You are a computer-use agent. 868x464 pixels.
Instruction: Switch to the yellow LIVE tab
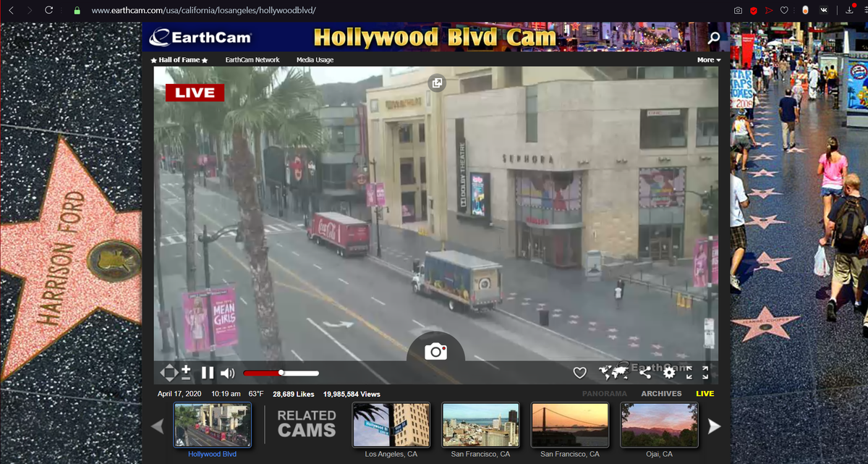[x=705, y=394]
